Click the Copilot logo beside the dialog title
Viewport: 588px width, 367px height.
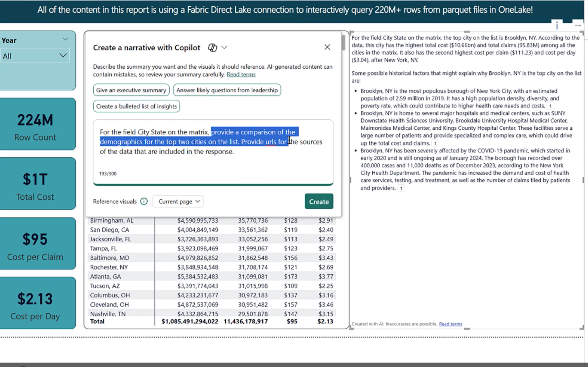pyautogui.click(x=212, y=47)
